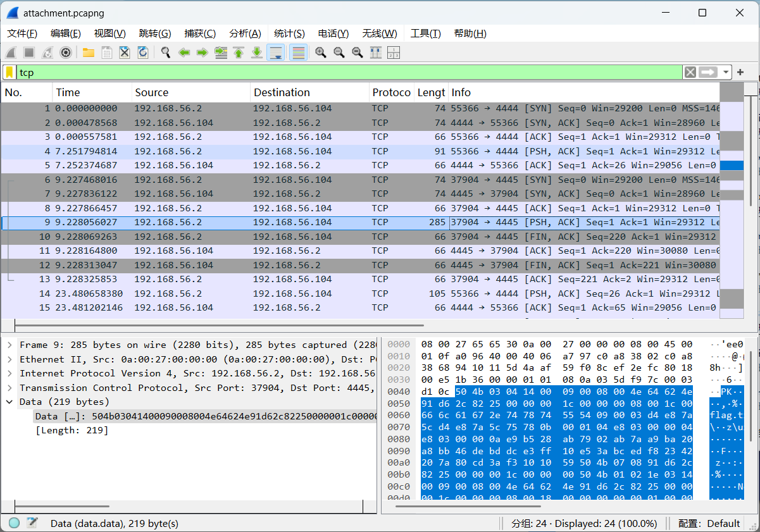Image resolution: width=760 pixels, height=532 pixels.
Task: Restart the current capture
Action: pyautogui.click(x=47, y=53)
